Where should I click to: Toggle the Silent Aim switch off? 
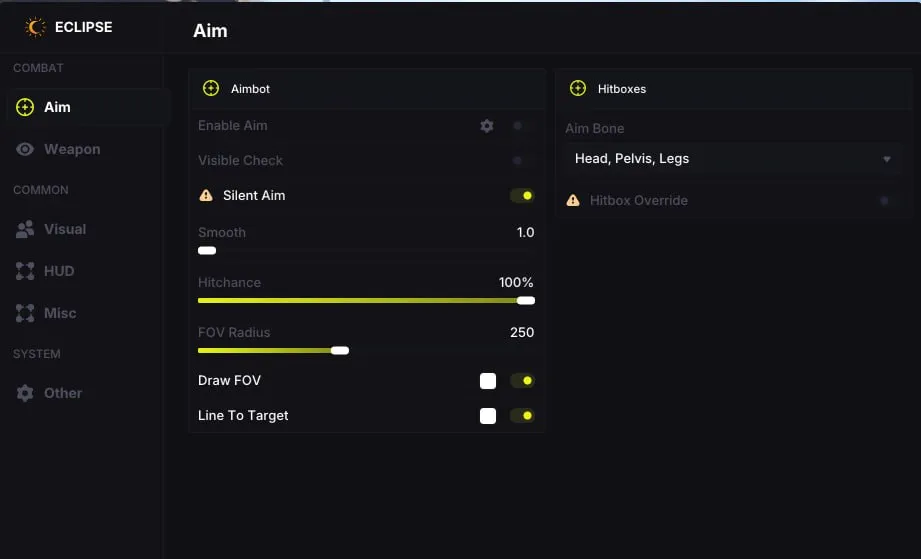coord(522,196)
